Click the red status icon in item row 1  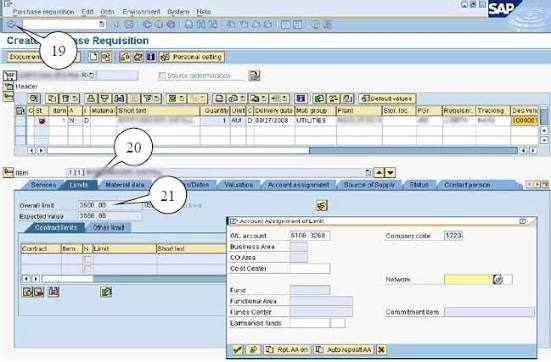coord(42,121)
